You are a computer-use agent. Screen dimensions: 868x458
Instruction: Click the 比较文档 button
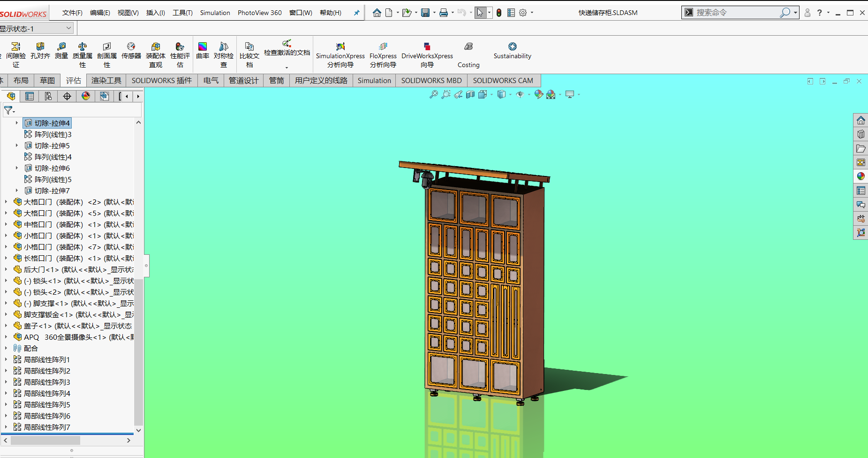(249, 53)
